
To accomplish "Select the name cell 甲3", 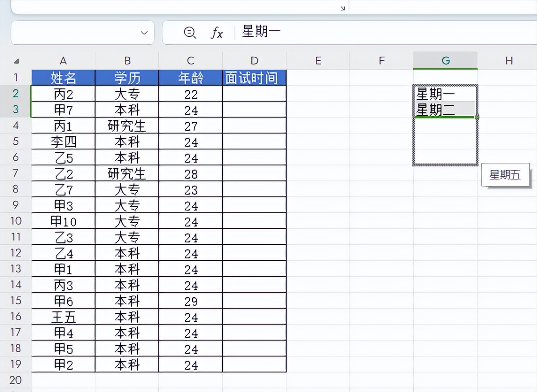I will 63,205.
